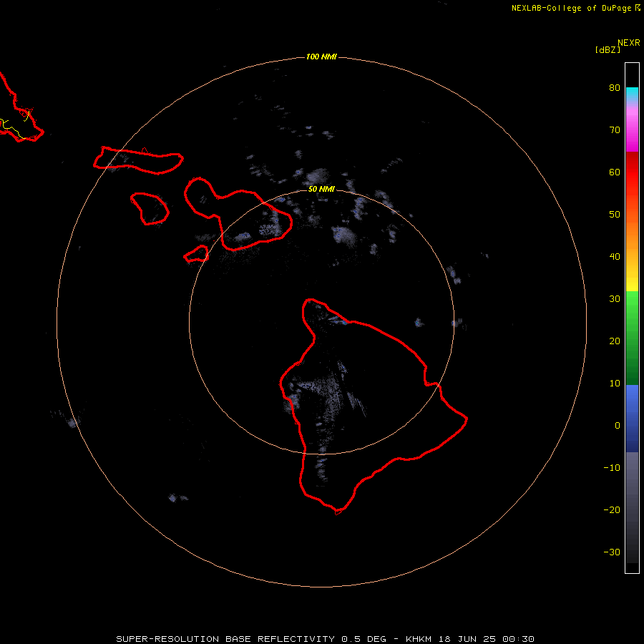Click the '18 JUN 25 00:30' timestamp
This screenshot has height=644, width=644.
click(x=487, y=639)
